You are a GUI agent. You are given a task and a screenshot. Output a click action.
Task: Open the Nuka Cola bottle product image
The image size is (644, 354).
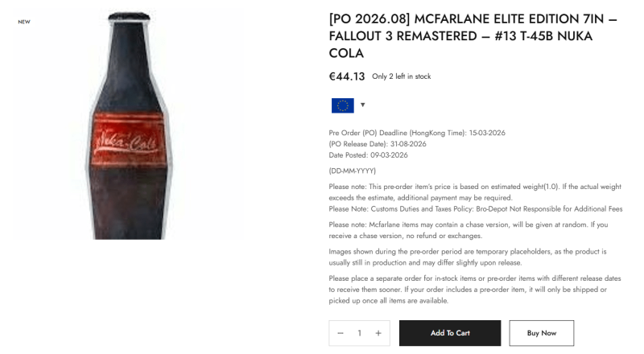127,125
